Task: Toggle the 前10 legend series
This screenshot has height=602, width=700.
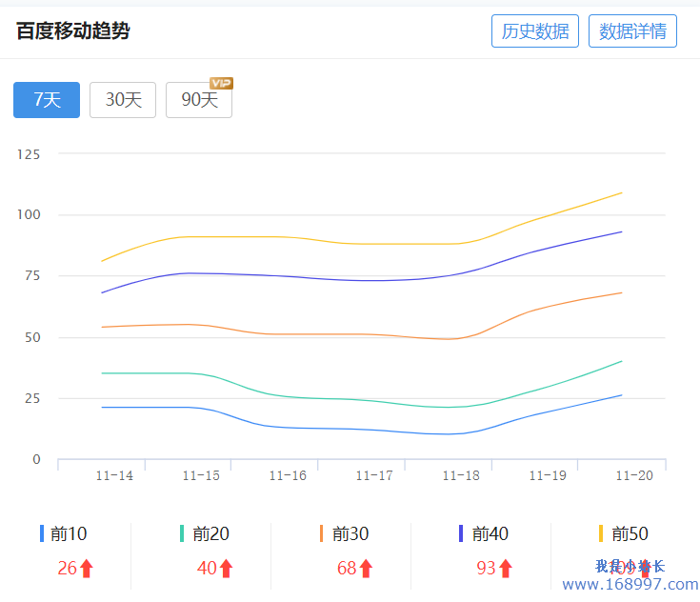Action: 64,533
